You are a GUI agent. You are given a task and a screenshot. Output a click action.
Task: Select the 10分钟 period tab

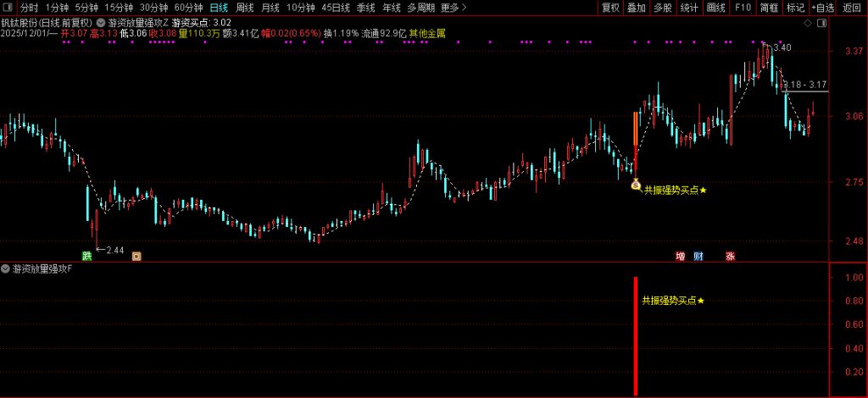point(301,8)
